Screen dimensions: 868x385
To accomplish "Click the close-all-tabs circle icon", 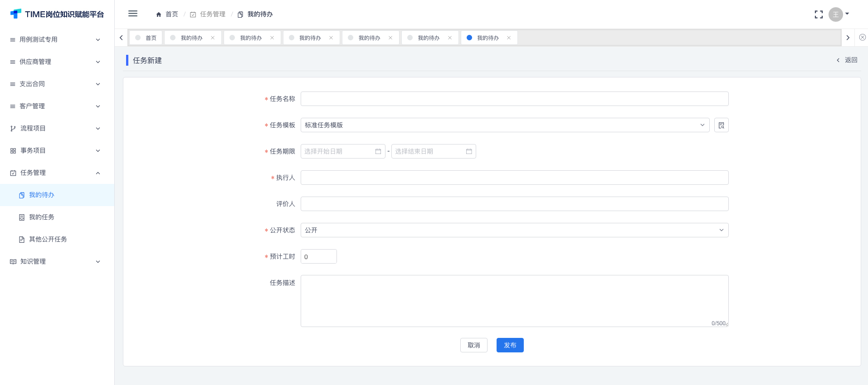I will click(x=862, y=38).
